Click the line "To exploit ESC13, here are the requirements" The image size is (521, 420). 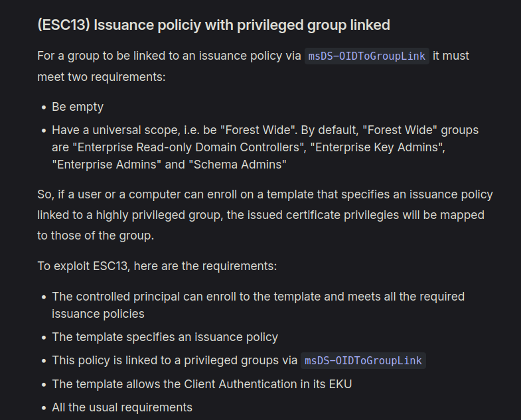(157, 266)
